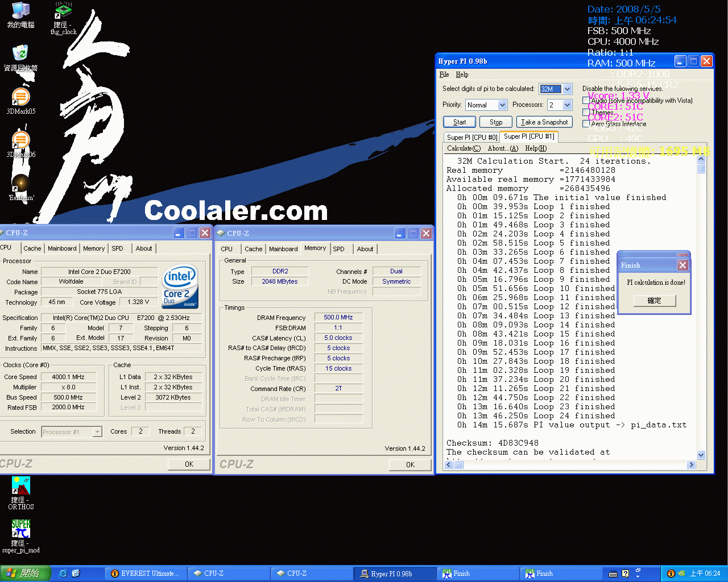This screenshot has width=728, height=582.
Task: Click the 'Loop 24 finished' line
Action: tap(536, 415)
